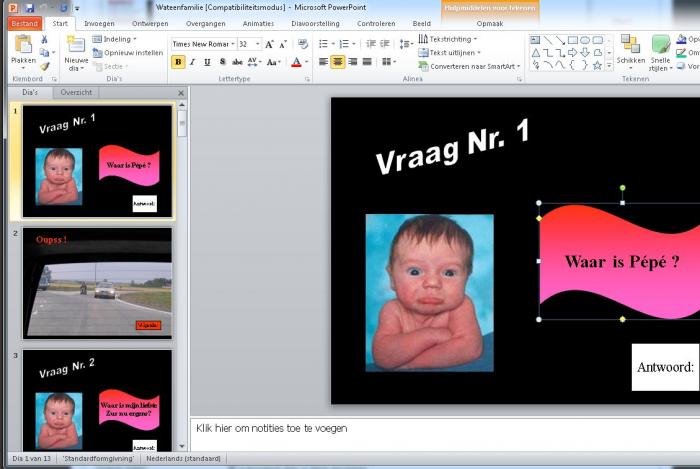
Task: Click the numbered list icon
Action: click(344, 44)
